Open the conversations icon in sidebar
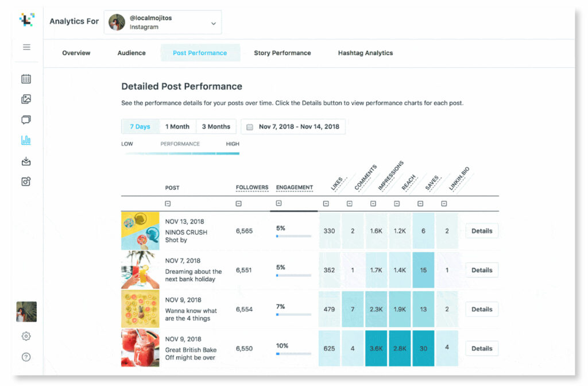 tap(26, 120)
